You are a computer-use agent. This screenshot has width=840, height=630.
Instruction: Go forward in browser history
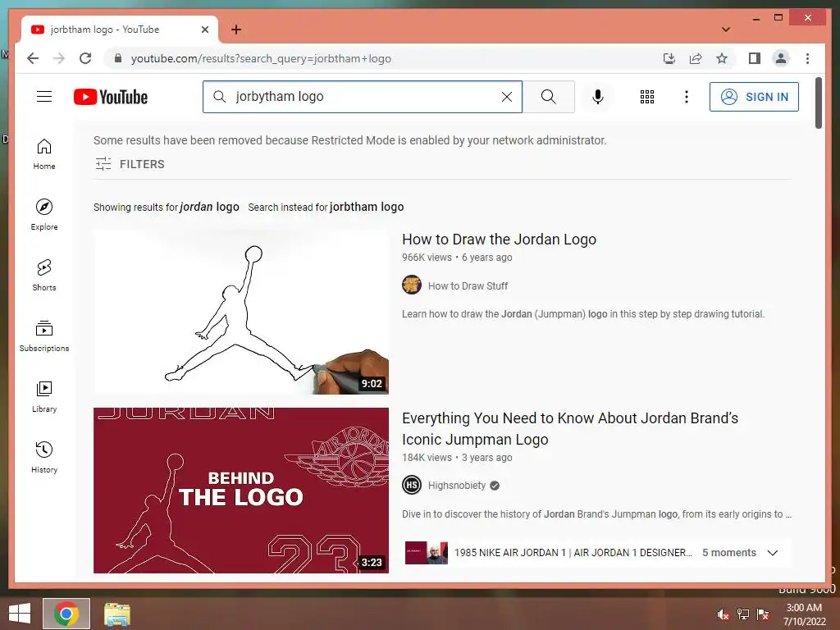point(59,58)
